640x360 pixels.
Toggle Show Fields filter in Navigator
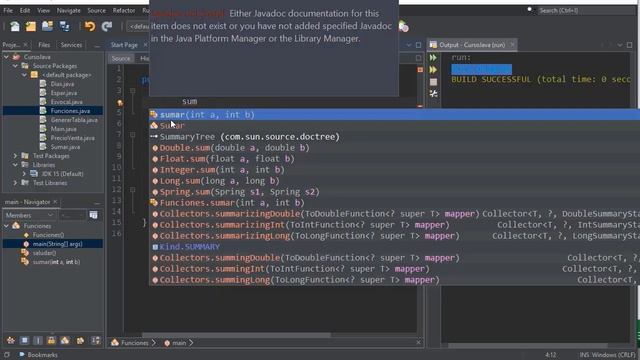click(24, 340)
